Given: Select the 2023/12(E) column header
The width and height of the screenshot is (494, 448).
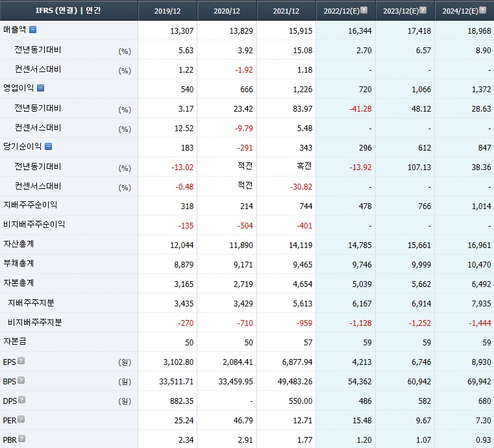Looking at the screenshot, I should (405, 10).
